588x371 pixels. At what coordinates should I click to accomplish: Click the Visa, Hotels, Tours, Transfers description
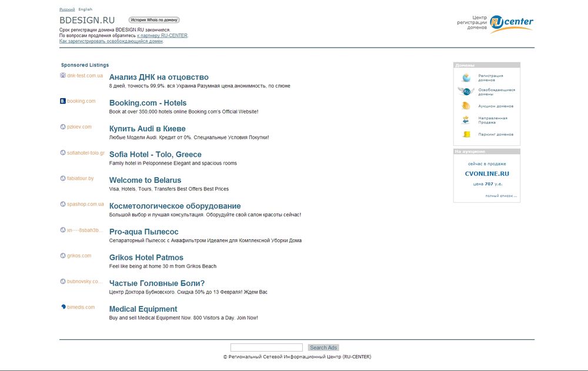coord(169,189)
